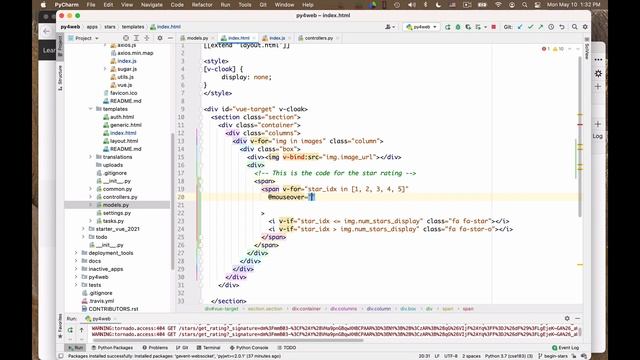Run with coverage icon in toolbar

coord(468,27)
